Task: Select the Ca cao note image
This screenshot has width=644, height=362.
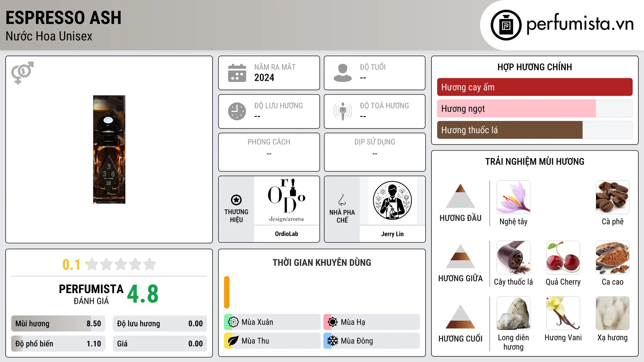Action: tap(613, 258)
